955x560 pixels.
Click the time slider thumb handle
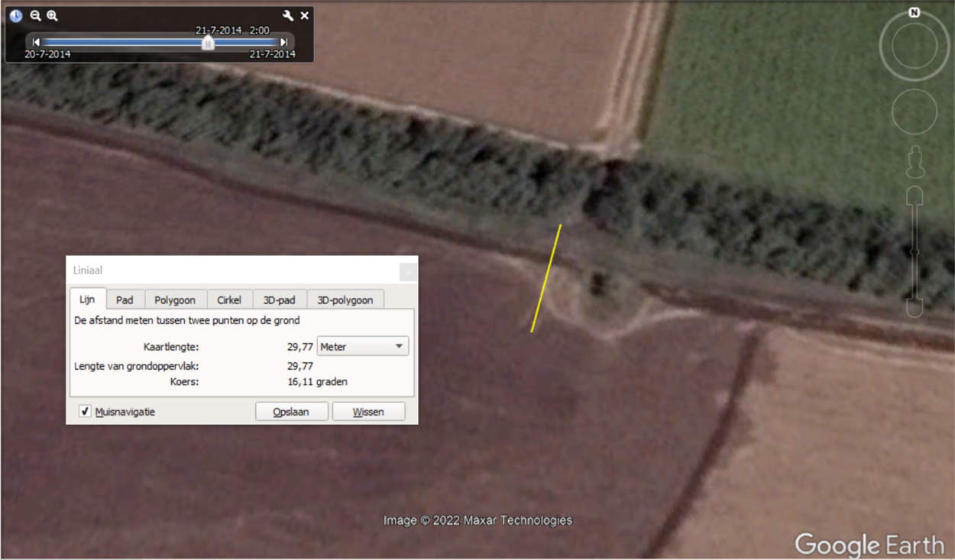(208, 44)
